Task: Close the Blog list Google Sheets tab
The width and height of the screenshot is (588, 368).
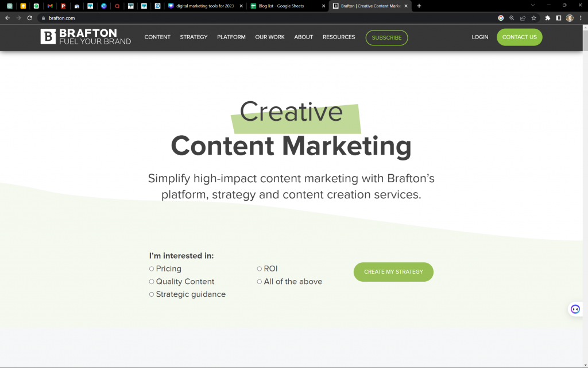Action: click(x=324, y=6)
